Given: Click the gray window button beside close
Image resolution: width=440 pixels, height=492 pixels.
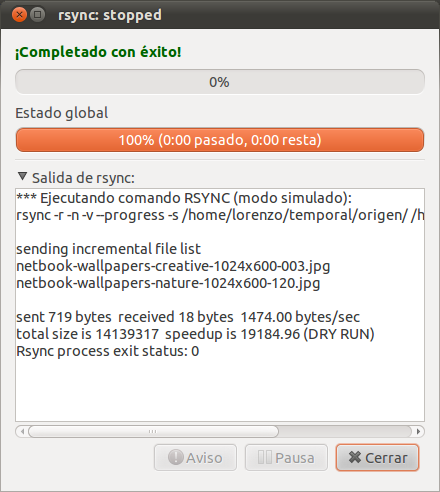Looking at the screenshot, I should [38, 15].
